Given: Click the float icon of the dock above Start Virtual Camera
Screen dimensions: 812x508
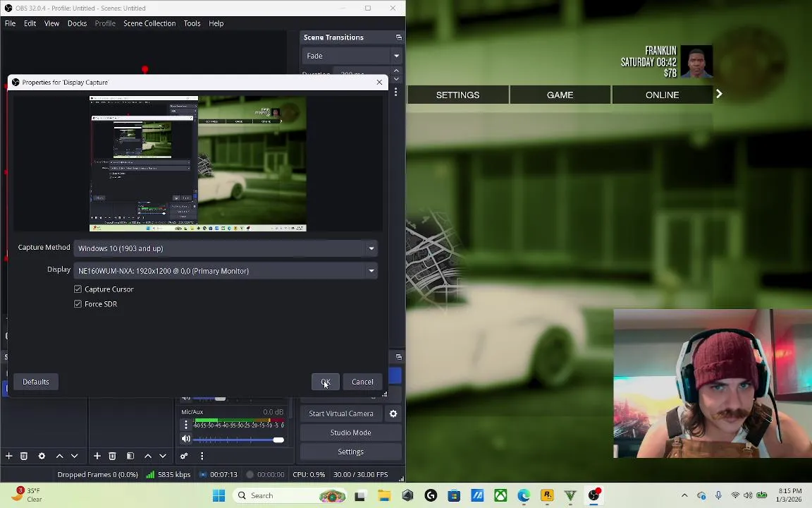Looking at the screenshot, I should (399, 356).
